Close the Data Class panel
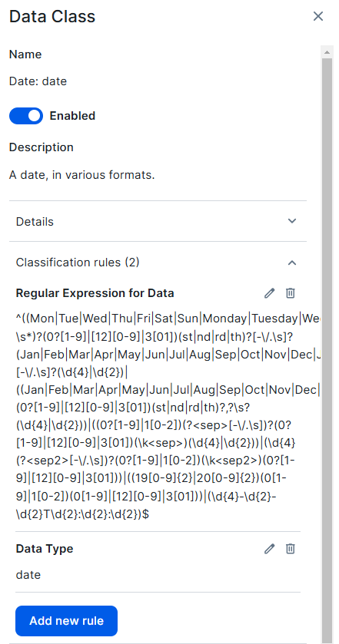This screenshot has height=644, width=339. [318, 16]
